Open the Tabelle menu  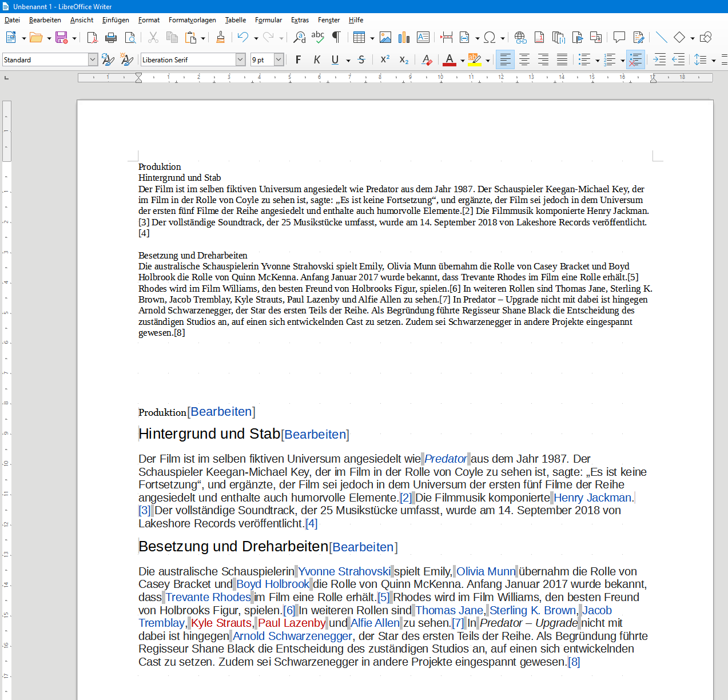point(236,20)
